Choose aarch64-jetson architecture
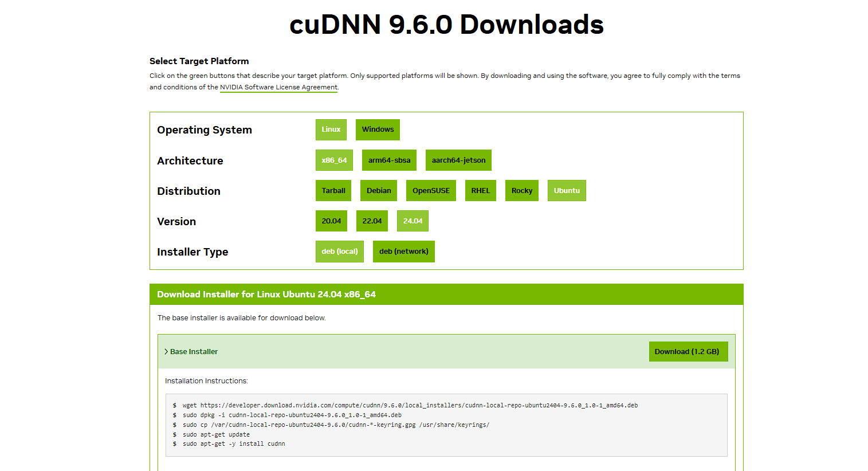The image size is (868, 471). click(x=458, y=160)
